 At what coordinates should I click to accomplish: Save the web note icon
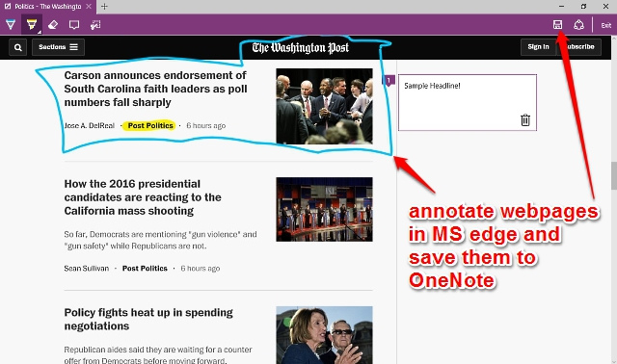coord(557,25)
